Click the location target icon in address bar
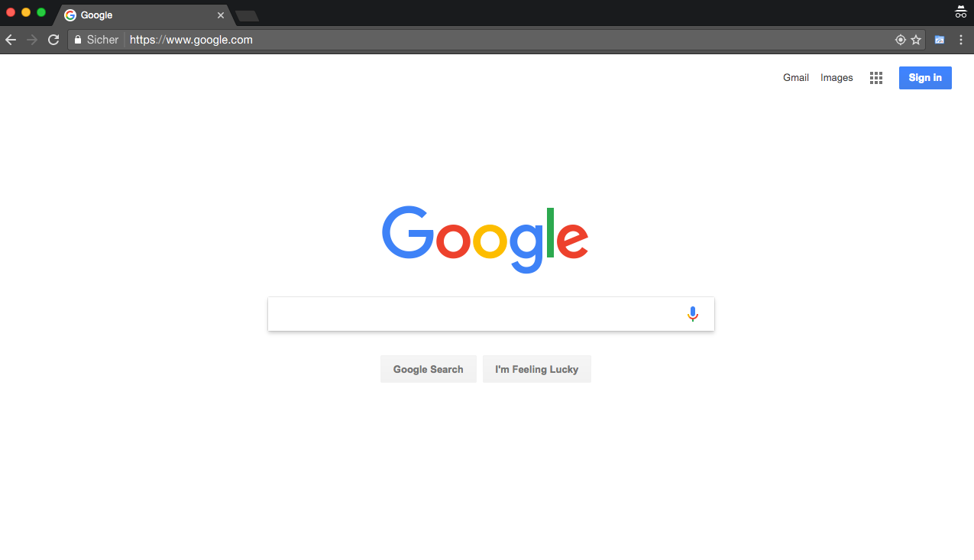 [901, 40]
